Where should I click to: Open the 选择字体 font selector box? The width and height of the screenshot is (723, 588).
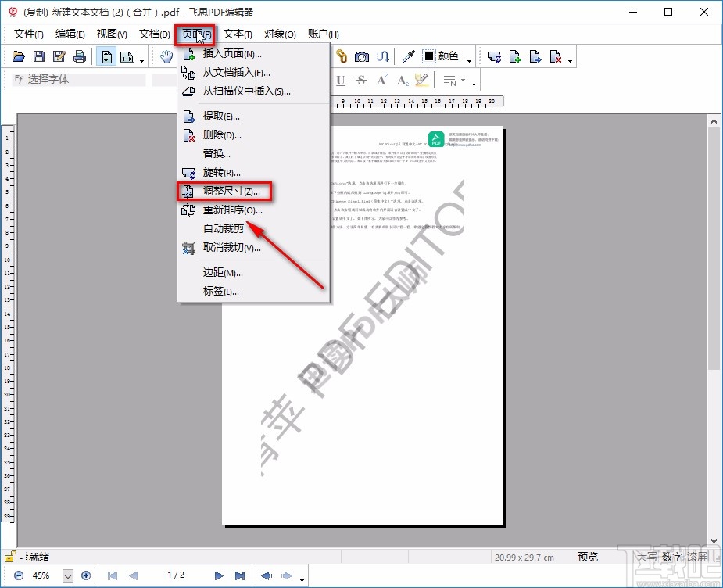pyautogui.click(x=78, y=79)
